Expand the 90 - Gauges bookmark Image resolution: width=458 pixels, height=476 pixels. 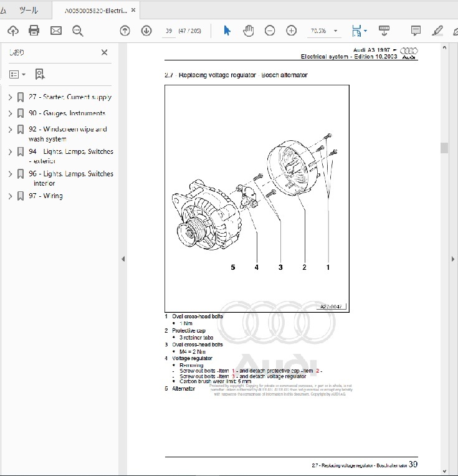11,113
